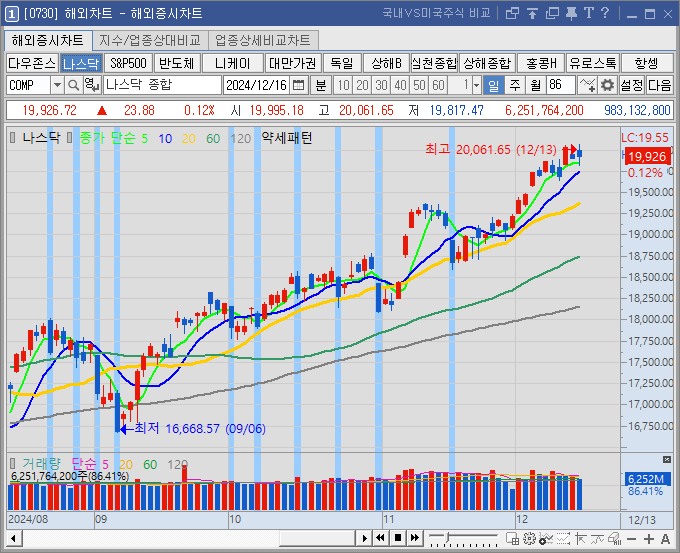Click the window layout grid icon in bottom toolbar
Viewport: 680px width, 553px height.
(x=513, y=539)
